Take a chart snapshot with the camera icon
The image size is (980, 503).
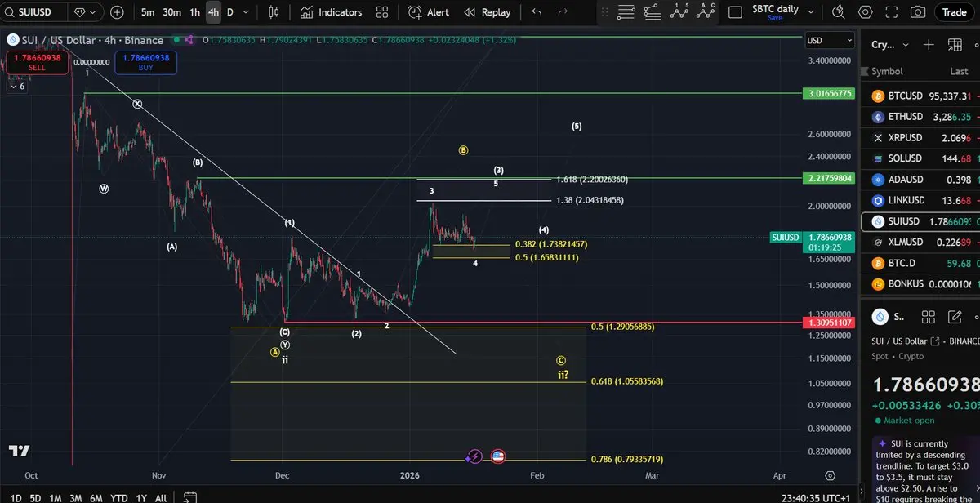(918, 12)
